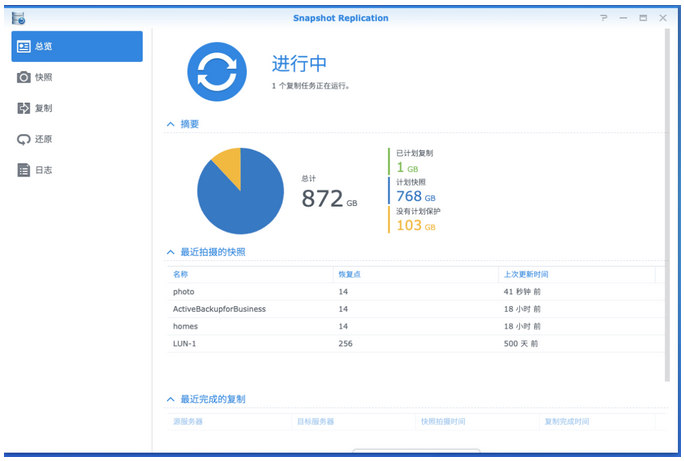The width and height of the screenshot is (684, 461).
Task: Open the help question mark icon
Action: [603, 18]
